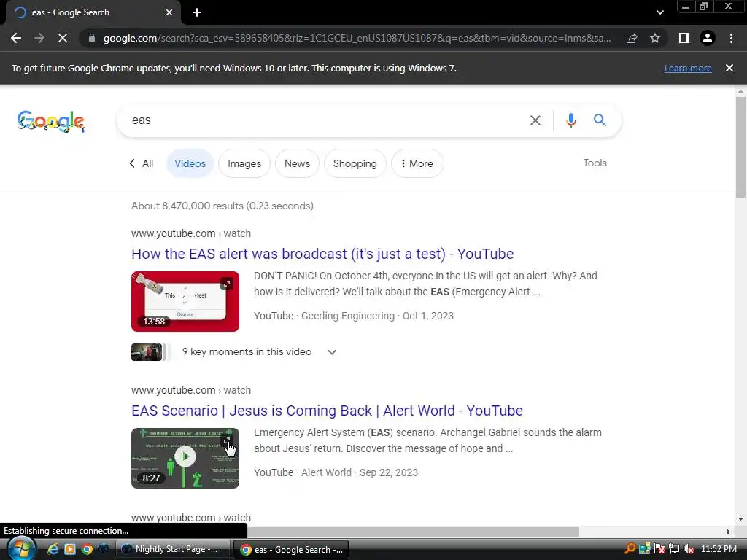Open the side panel icon
The height and width of the screenshot is (560, 747).
(x=684, y=38)
